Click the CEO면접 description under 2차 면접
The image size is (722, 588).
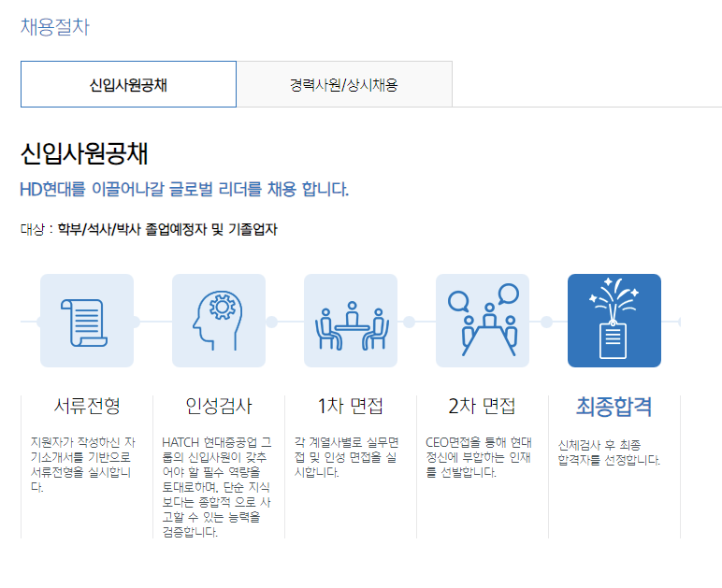coord(479,457)
